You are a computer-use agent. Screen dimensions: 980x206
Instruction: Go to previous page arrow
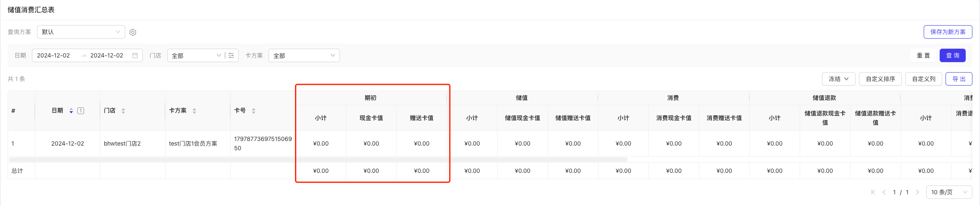pyautogui.click(x=884, y=192)
